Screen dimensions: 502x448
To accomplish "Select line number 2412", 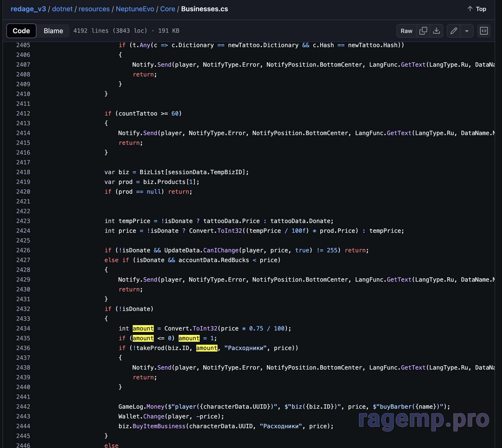I will [x=23, y=114].
